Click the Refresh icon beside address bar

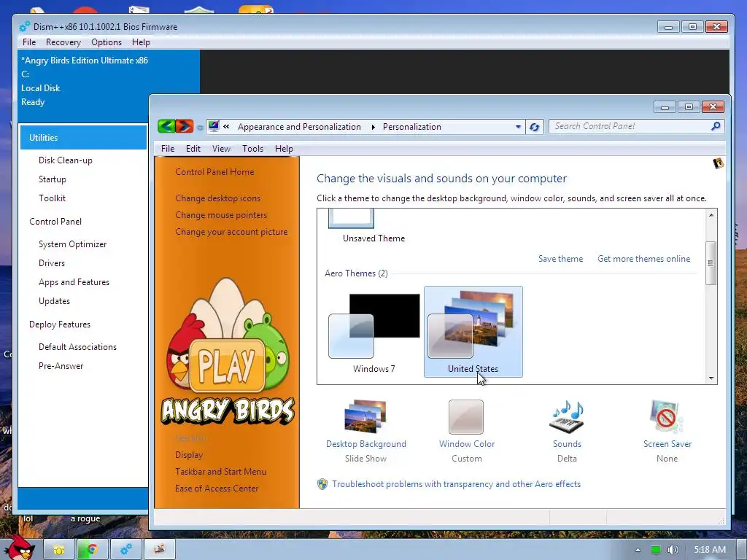pyautogui.click(x=535, y=127)
